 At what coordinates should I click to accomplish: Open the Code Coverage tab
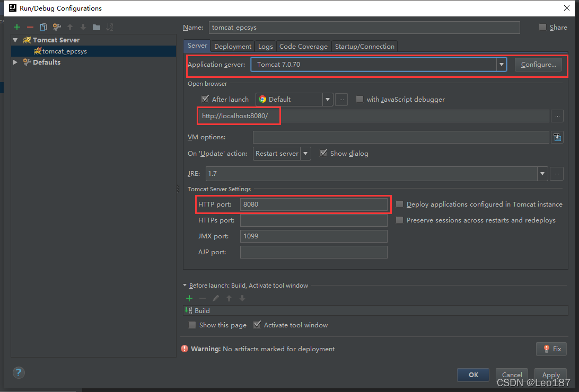(303, 47)
